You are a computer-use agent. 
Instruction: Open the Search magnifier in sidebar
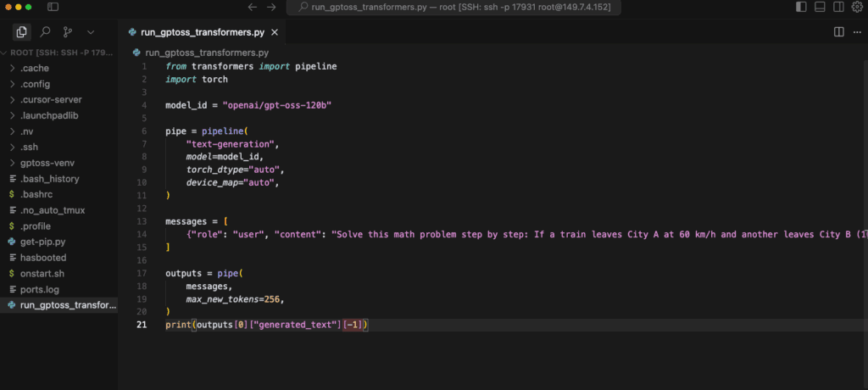click(46, 32)
